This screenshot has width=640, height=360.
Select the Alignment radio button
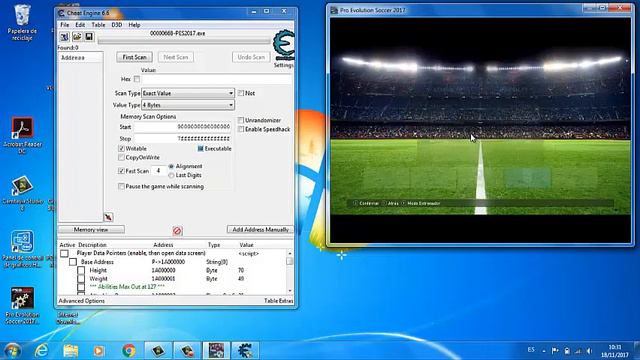point(171,166)
